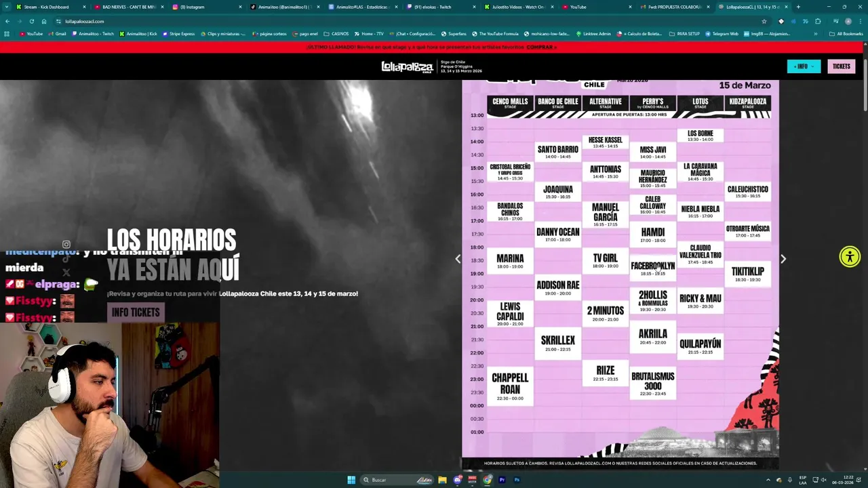The width and height of the screenshot is (868, 488).
Task: Open Superfans bookmark
Action: coord(454,34)
